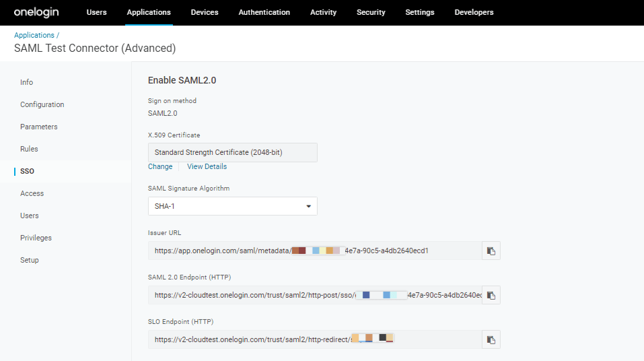Switch to the Users sidebar tab
Image resolution: width=644 pixels, height=361 pixels.
[x=30, y=216]
